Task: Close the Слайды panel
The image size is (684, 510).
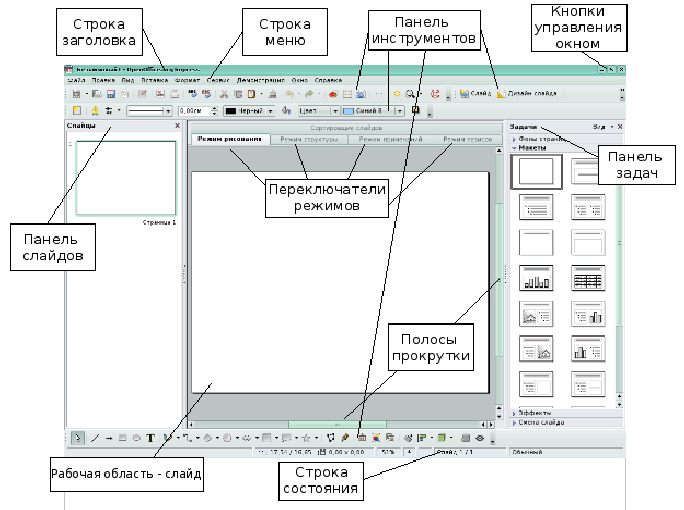Action: (x=178, y=126)
